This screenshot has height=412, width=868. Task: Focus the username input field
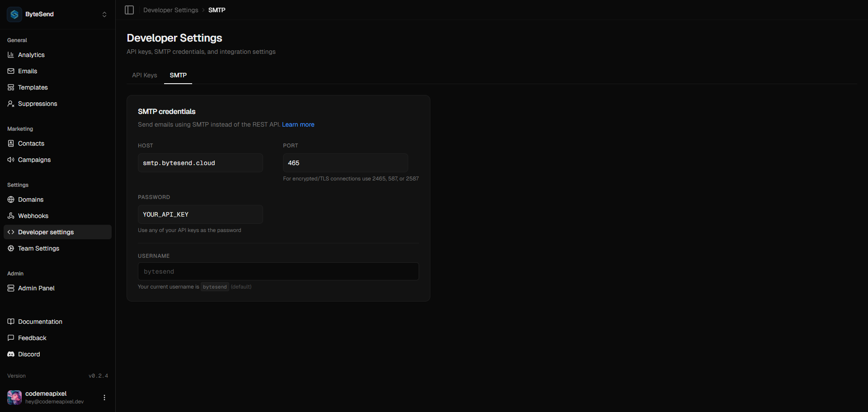coord(278,271)
